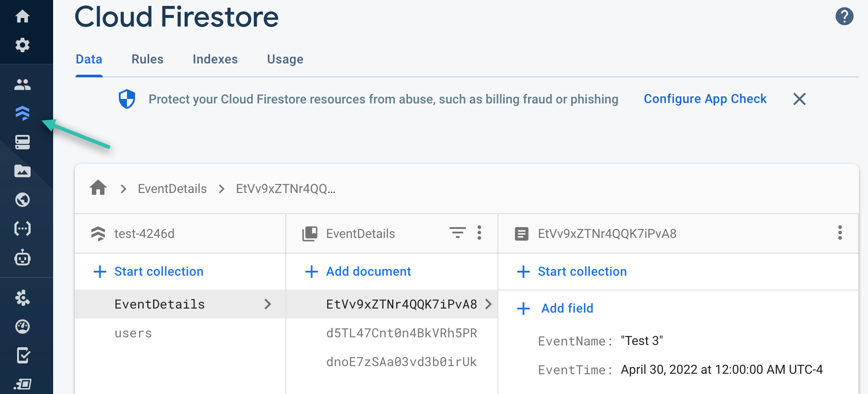
Task: Start collection under the selected document
Action: point(572,272)
